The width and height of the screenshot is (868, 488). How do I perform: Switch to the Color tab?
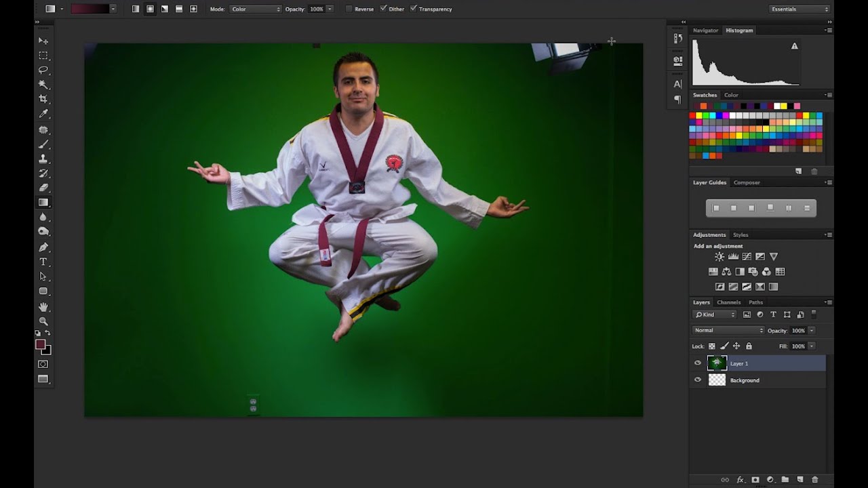pyautogui.click(x=731, y=95)
